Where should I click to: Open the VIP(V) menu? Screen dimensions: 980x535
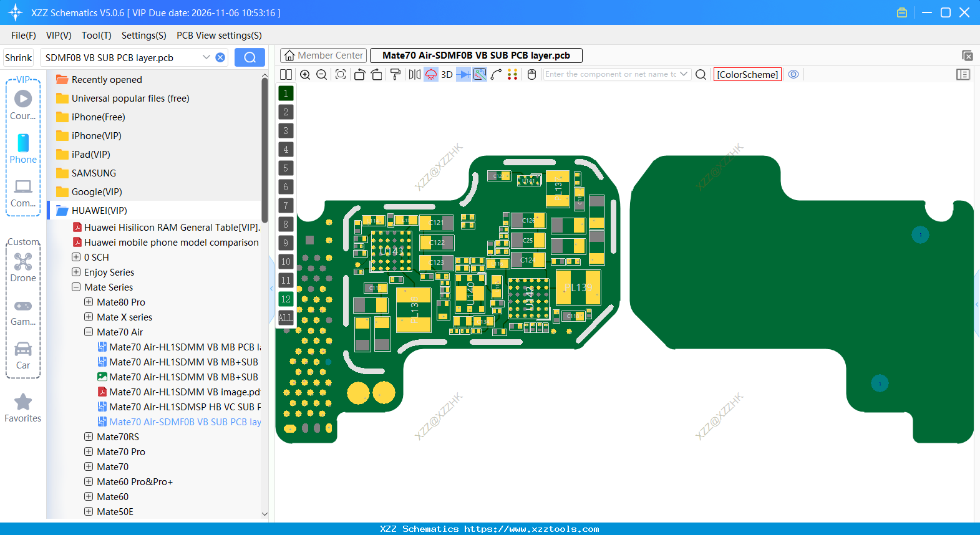[x=59, y=36]
